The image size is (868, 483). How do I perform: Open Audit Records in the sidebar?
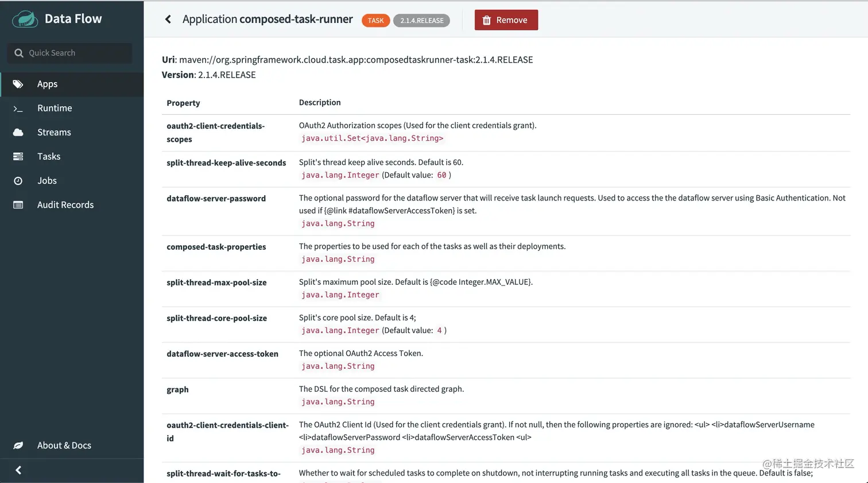[x=65, y=204]
